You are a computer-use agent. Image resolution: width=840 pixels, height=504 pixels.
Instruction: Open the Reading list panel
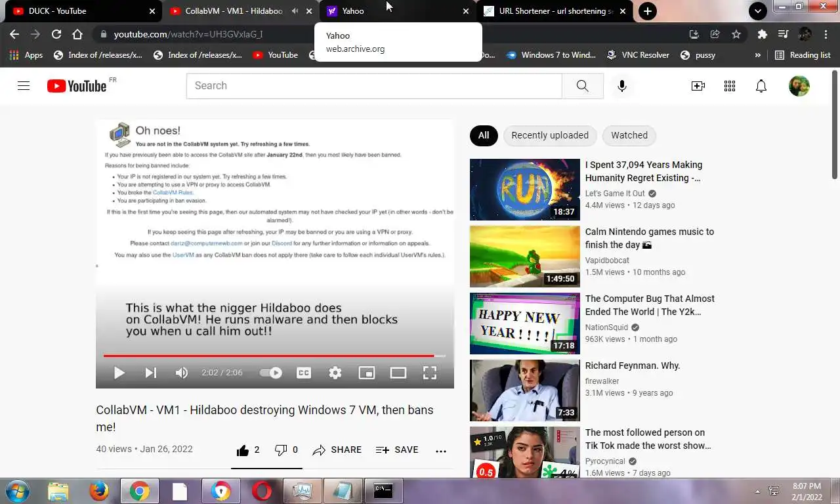(803, 55)
